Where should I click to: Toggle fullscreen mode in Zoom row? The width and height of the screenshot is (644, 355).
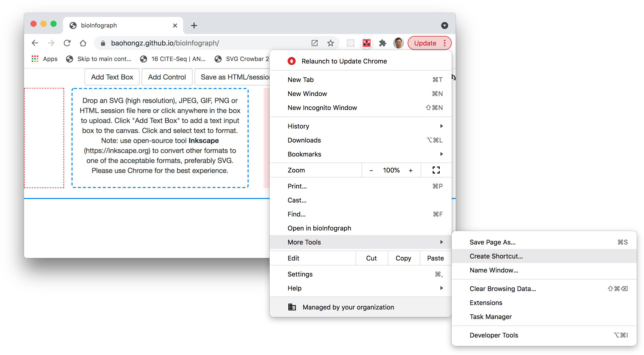(x=436, y=170)
